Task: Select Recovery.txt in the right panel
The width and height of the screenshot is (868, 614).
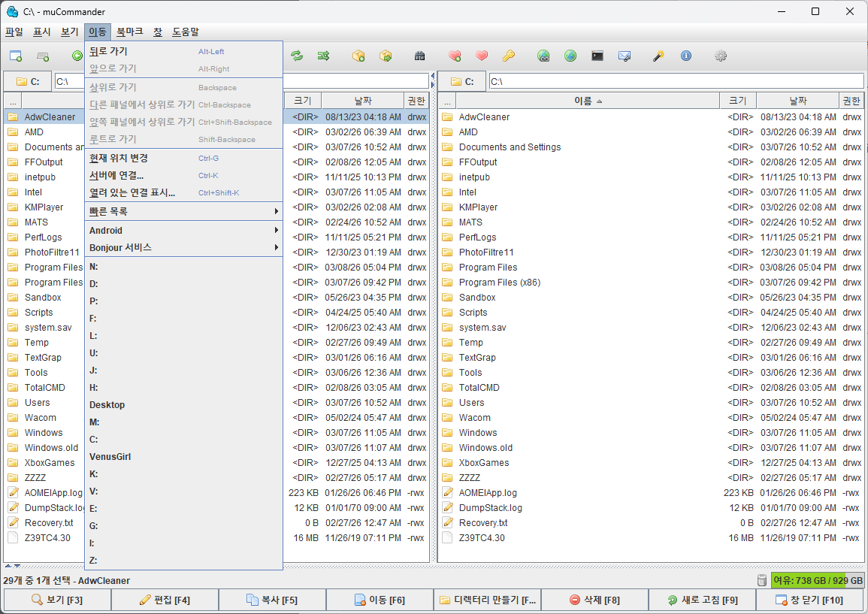Action: point(651,522)
